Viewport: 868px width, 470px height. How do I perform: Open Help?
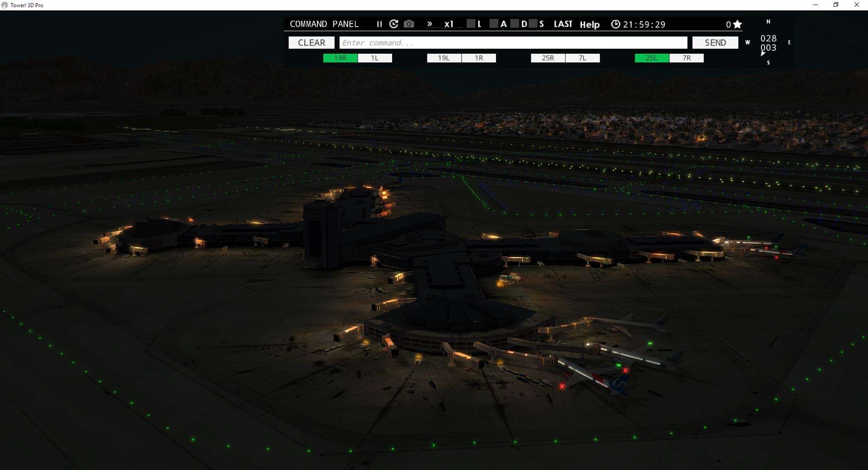tap(590, 25)
